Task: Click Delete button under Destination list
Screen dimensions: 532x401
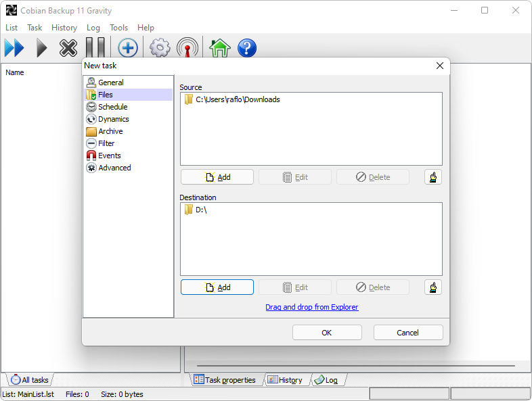Action: pos(373,287)
